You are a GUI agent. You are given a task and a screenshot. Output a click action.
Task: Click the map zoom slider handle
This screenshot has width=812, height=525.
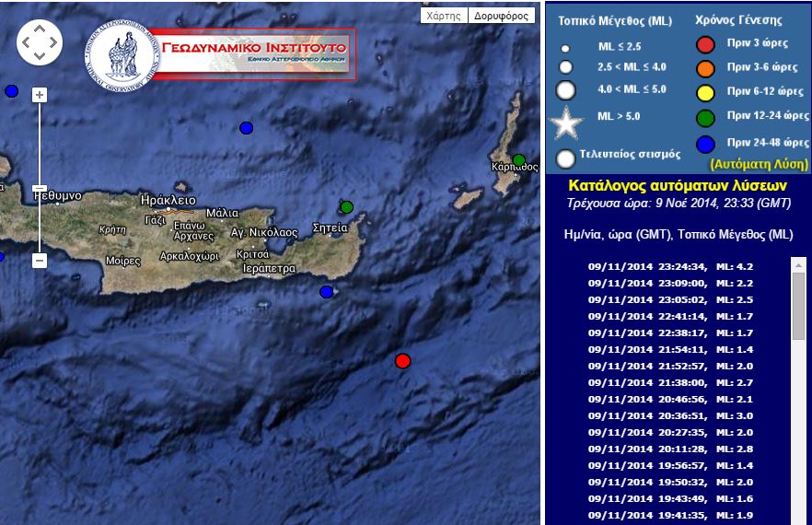(x=40, y=189)
